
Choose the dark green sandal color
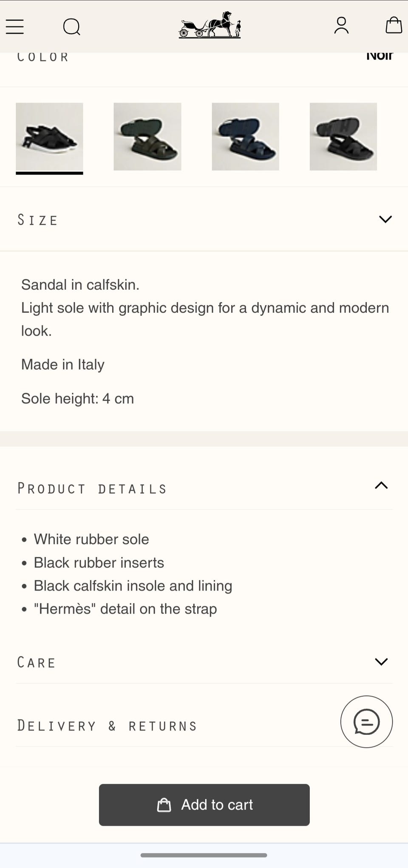[147, 137]
